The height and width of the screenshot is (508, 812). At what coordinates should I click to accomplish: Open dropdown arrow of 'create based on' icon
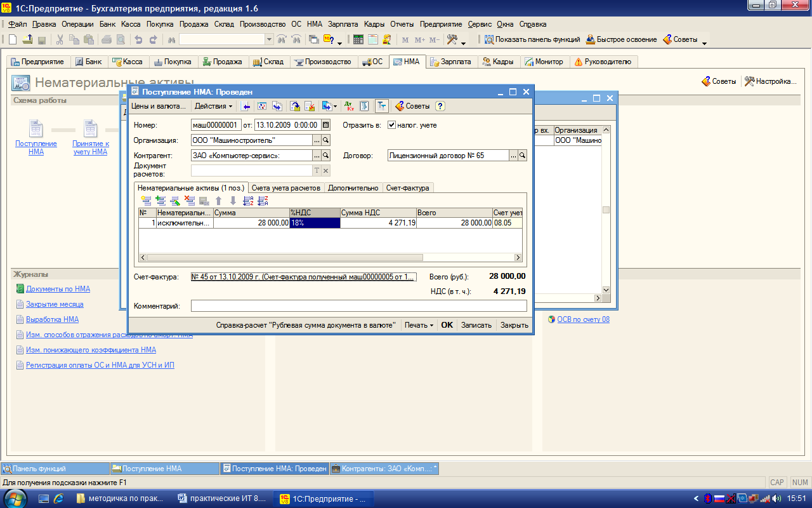pyautogui.click(x=335, y=106)
